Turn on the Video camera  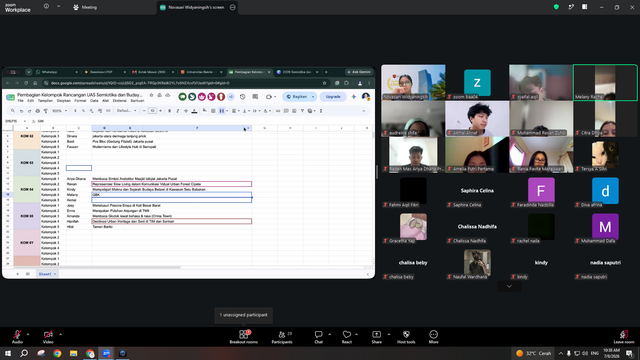48,337
